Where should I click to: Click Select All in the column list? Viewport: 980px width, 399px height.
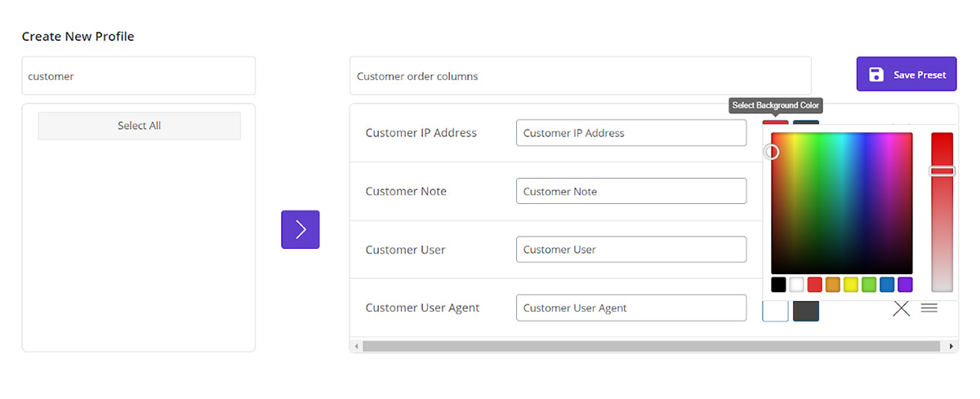point(139,126)
